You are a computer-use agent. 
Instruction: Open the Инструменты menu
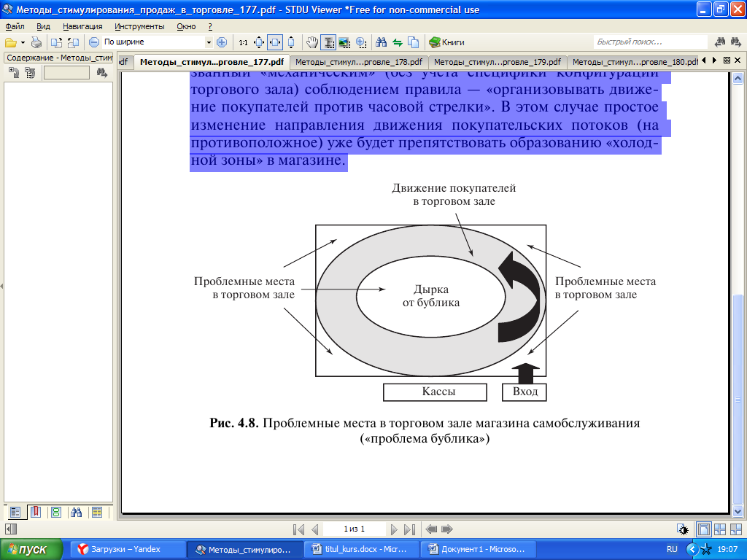tap(139, 26)
